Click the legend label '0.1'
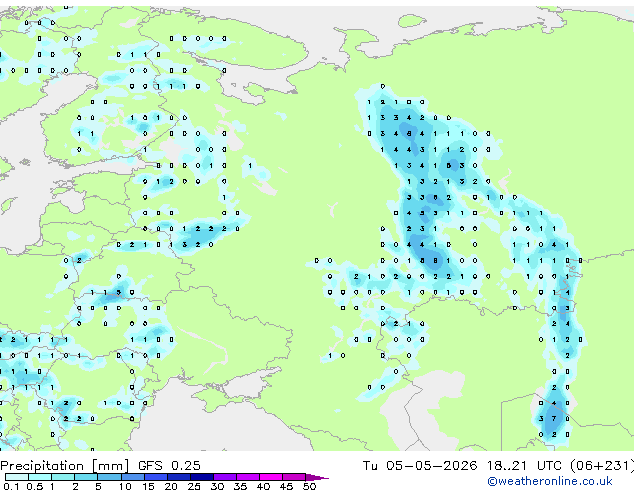634x490 pixels. point(11,486)
